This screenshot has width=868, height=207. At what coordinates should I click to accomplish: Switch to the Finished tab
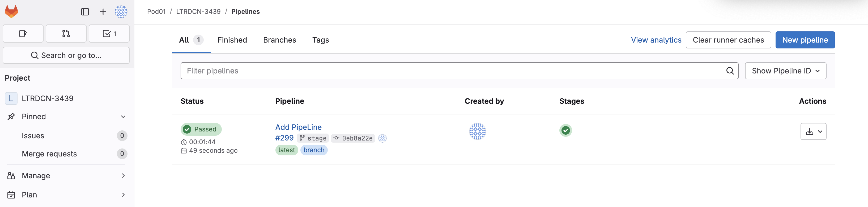[232, 40]
